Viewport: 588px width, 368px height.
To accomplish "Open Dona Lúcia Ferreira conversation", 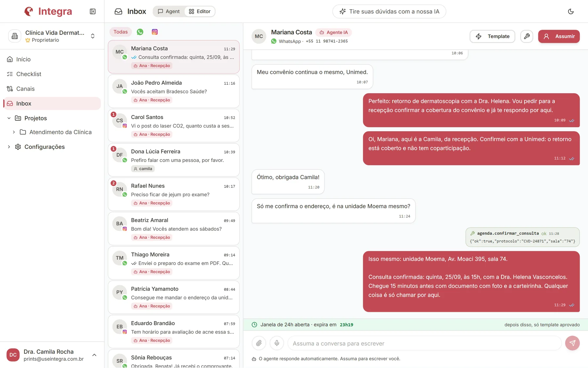I will tap(174, 160).
